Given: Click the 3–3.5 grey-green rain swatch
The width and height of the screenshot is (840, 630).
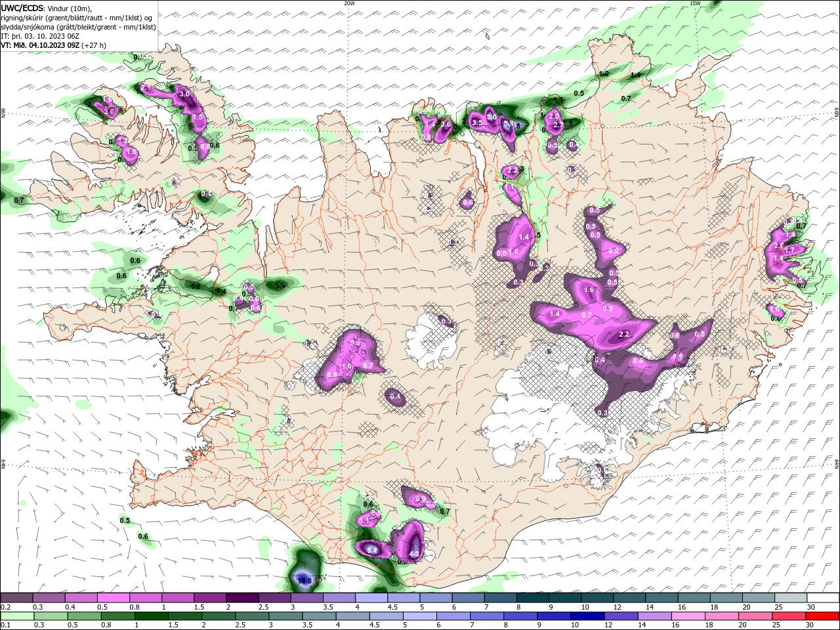Looking at the screenshot, I should coord(286,616).
